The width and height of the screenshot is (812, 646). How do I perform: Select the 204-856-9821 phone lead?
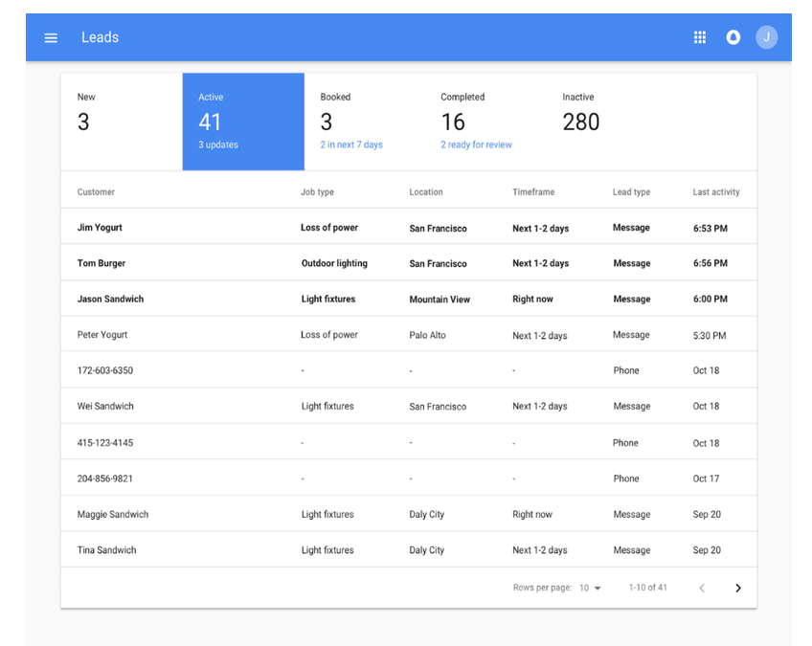tap(409, 478)
